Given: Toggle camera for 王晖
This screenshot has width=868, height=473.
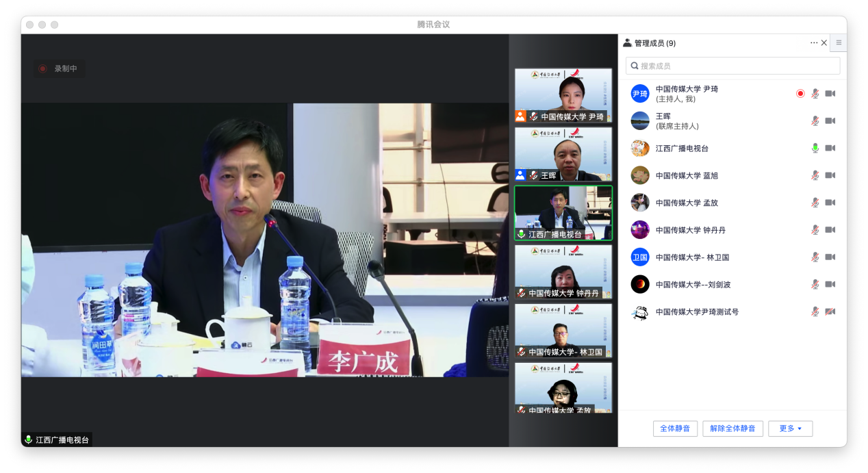Looking at the screenshot, I should [x=830, y=121].
